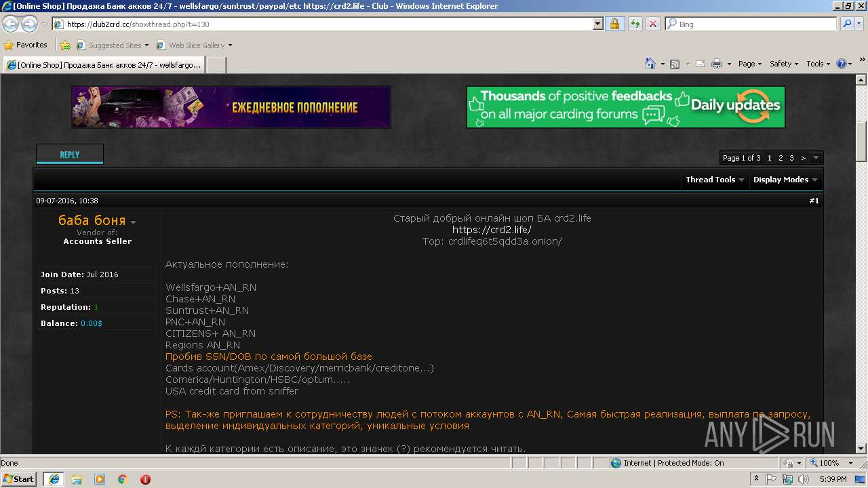Click the Home page icon
The height and width of the screenshot is (488, 868).
650,64
